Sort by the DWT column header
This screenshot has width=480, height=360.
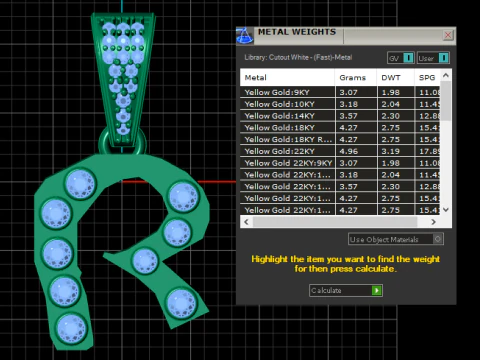click(x=396, y=78)
